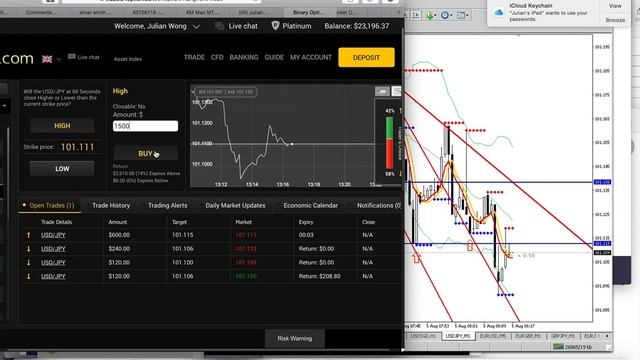Screen dimensions: 640x360
Task: Click the chart shift icon in MetaTrader toolbar
Action: [416, 16]
